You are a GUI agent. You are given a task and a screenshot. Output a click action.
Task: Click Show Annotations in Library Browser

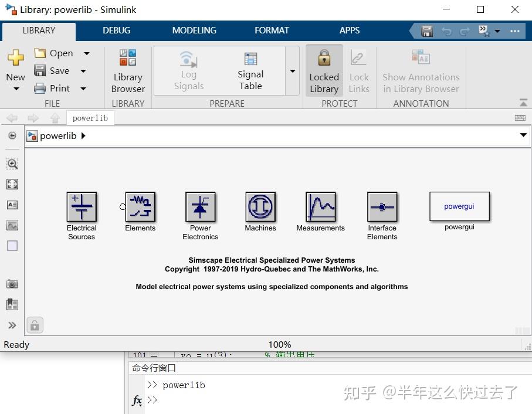[421, 71]
